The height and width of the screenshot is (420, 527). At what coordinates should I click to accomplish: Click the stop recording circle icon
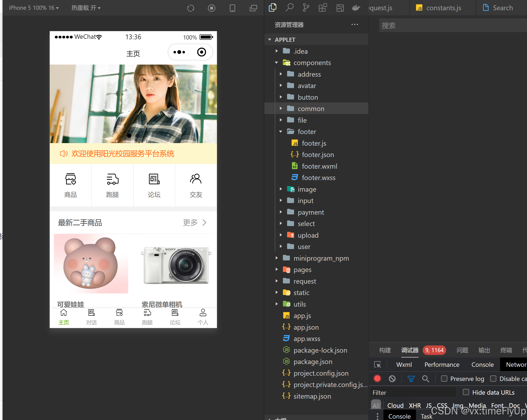[x=211, y=8]
